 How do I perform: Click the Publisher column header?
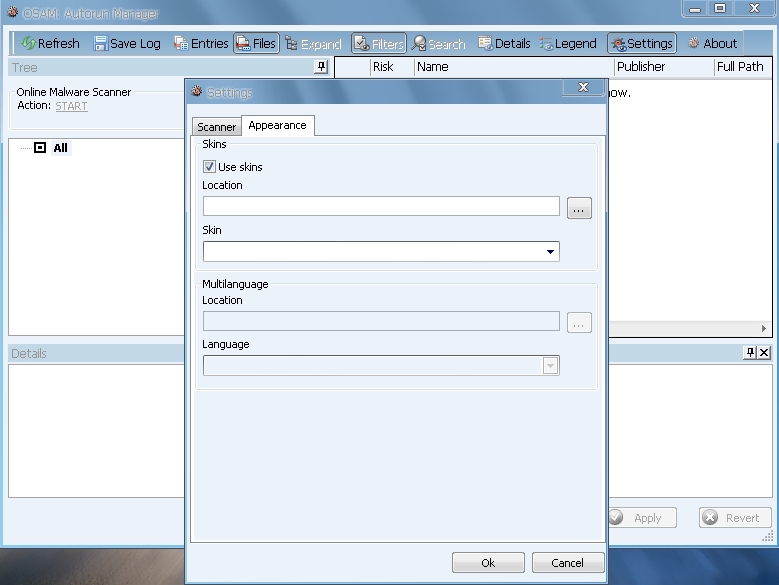click(x=664, y=67)
